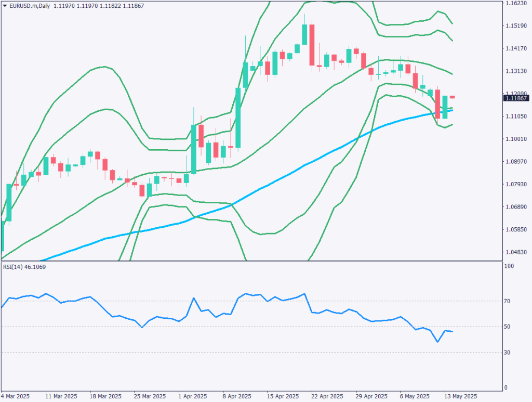The height and width of the screenshot is (402, 532).
Task: Collapse the OHLC info using the triangle arrow
Action: pos(5,5)
